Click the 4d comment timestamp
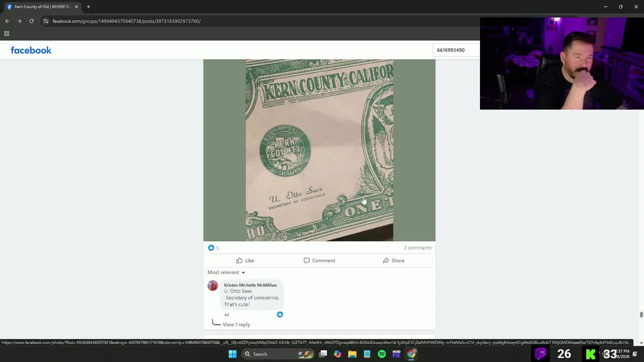 226,315
